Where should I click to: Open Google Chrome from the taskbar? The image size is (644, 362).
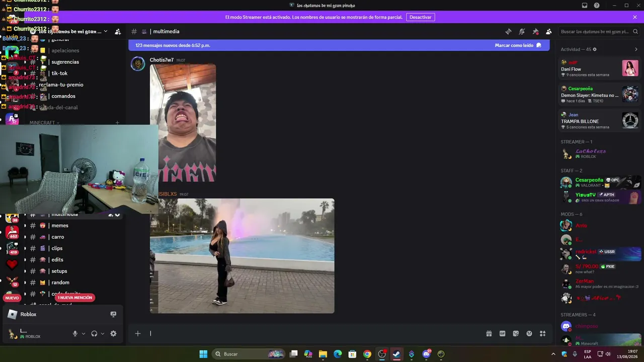[x=367, y=354]
